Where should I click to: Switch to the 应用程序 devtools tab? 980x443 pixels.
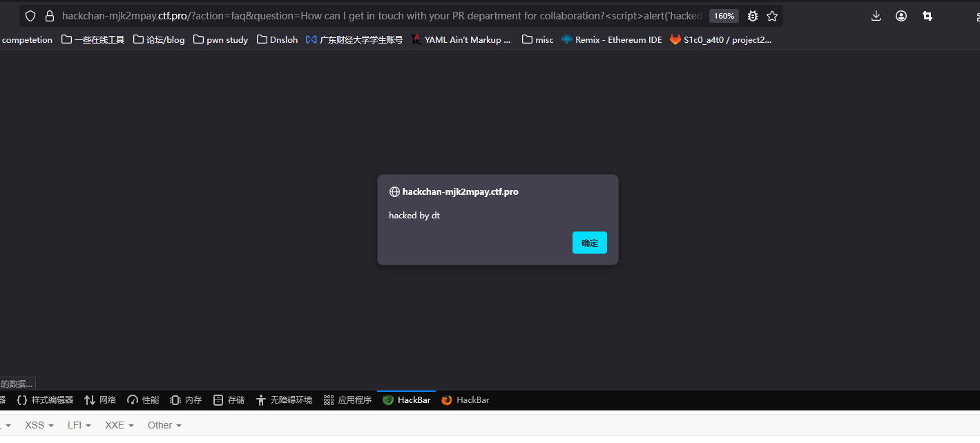click(x=347, y=400)
